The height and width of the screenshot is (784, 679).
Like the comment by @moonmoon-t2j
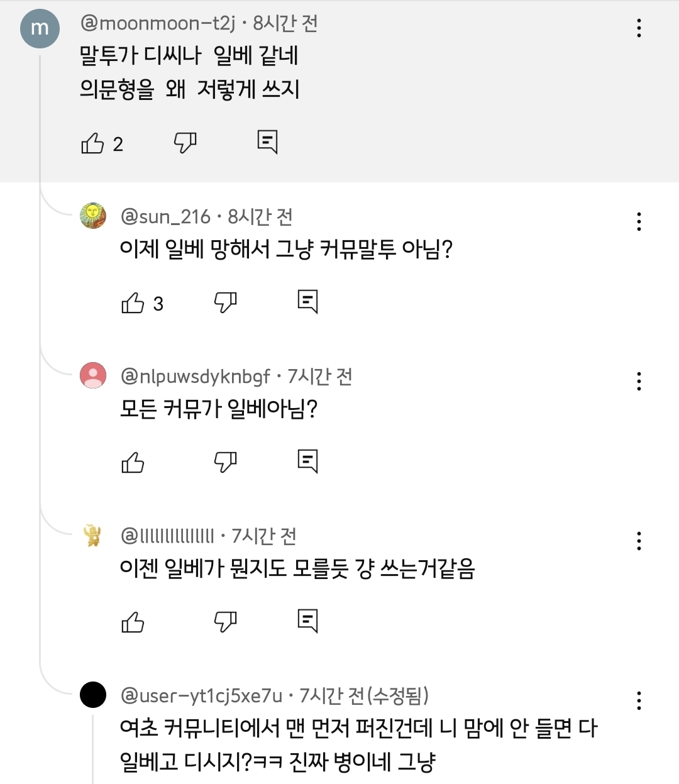pyautogui.click(x=92, y=143)
